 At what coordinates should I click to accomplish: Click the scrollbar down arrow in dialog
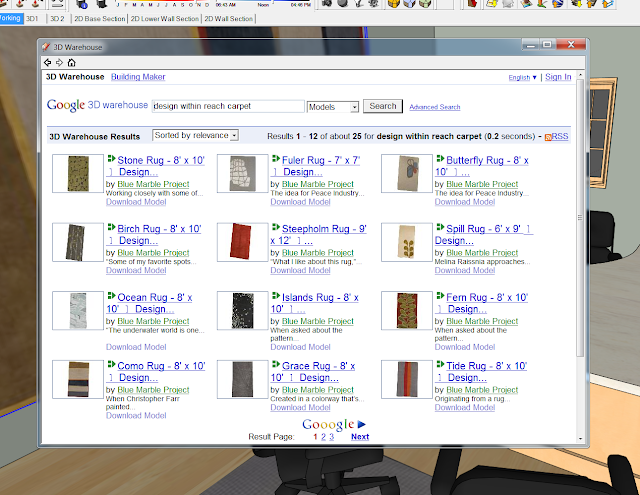point(580,439)
